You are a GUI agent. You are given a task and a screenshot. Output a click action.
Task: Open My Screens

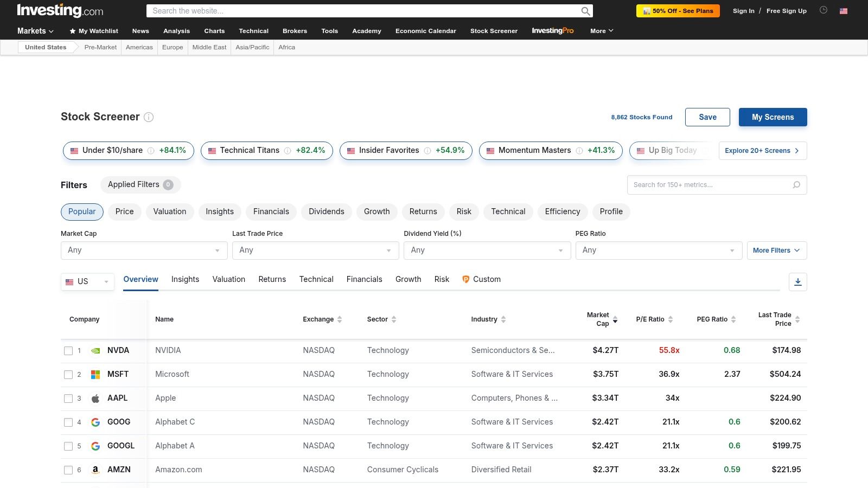[x=773, y=117]
